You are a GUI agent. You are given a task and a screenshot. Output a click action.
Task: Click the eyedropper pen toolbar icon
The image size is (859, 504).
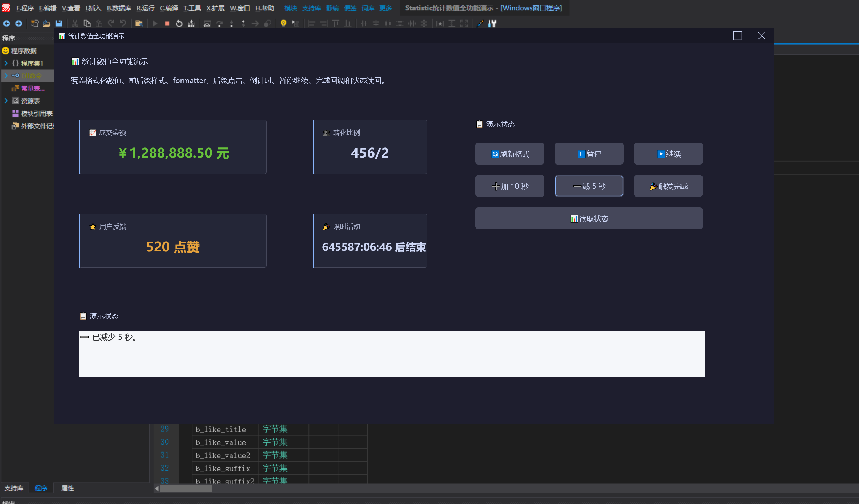click(x=480, y=23)
